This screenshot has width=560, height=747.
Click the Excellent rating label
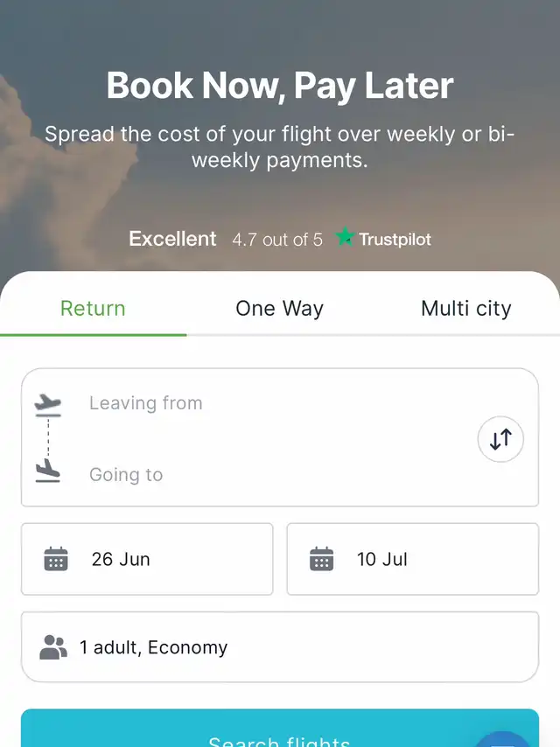pos(172,239)
